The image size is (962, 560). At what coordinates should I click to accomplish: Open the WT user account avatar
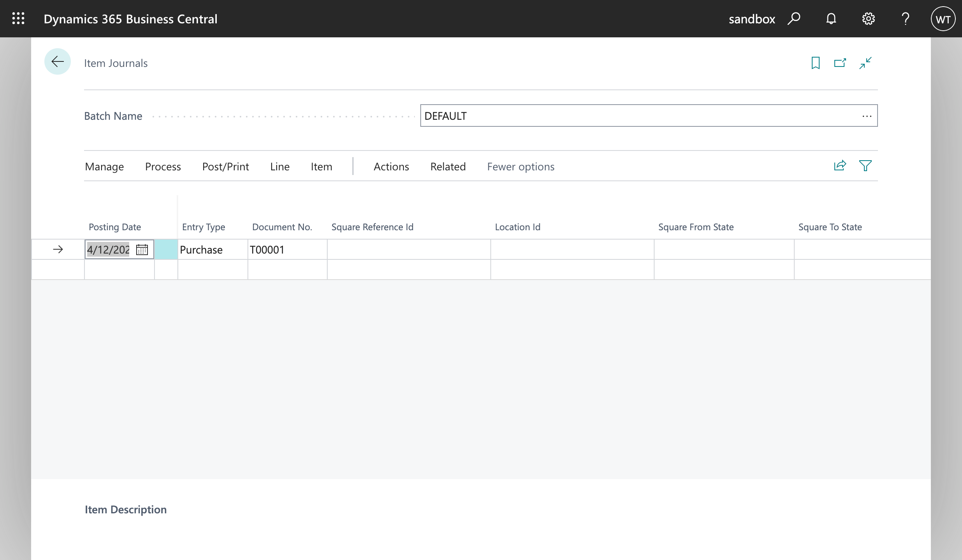[943, 19]
